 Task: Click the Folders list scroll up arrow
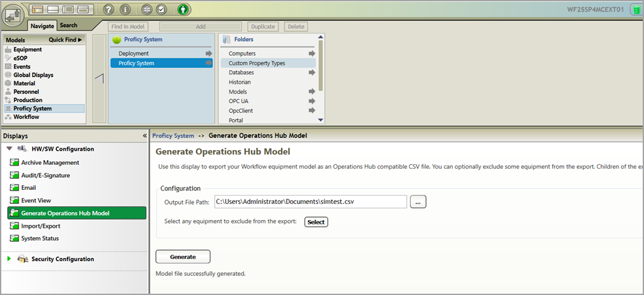(x=321, y=37)
